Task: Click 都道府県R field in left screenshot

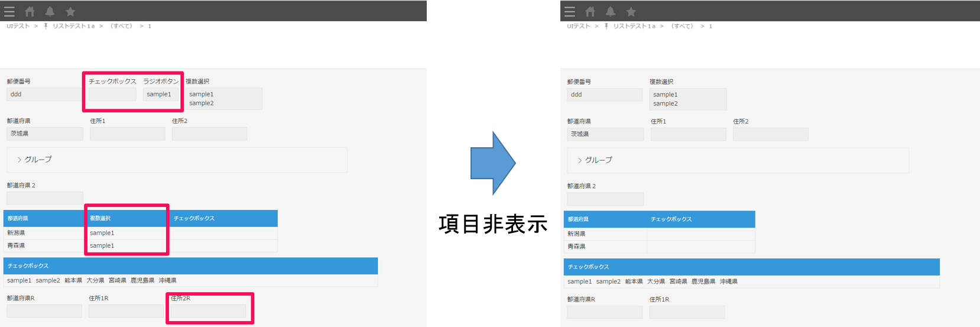Action: coord(44,311)
